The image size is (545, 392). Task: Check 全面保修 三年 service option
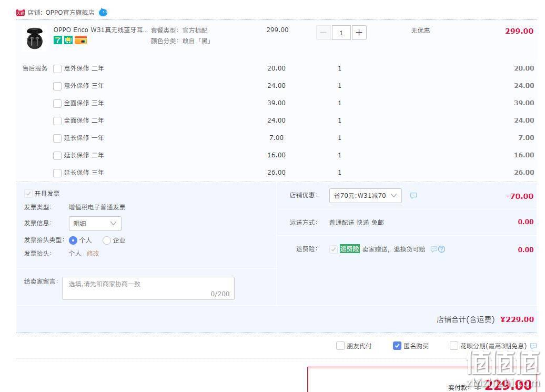[x=57, y=104]
